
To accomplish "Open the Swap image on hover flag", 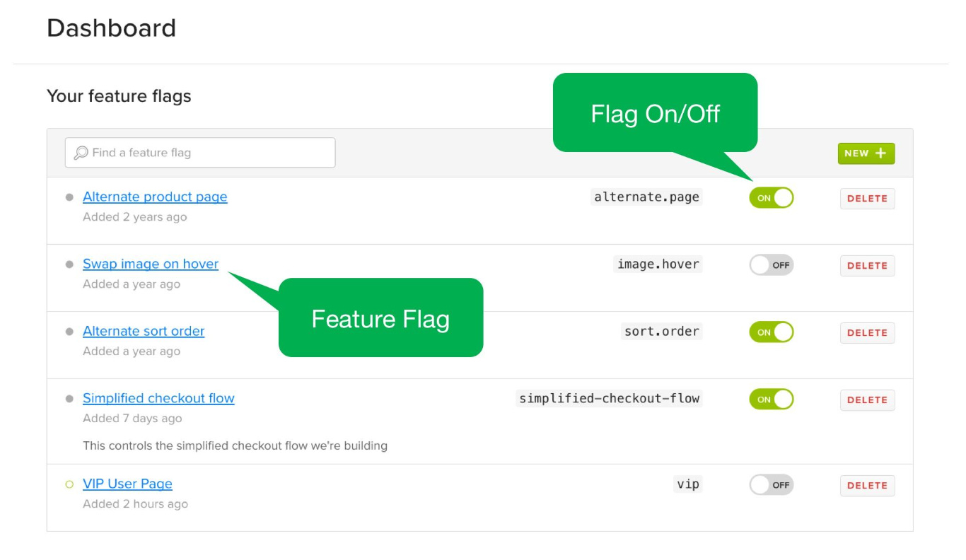I will (150, 263).
